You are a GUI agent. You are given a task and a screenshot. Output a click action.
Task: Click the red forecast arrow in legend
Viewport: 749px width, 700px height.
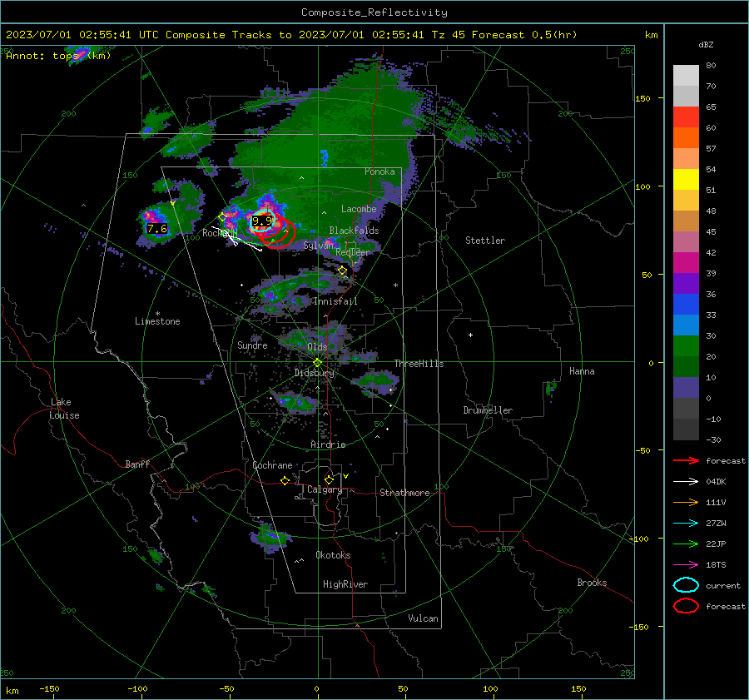(686, 460)
